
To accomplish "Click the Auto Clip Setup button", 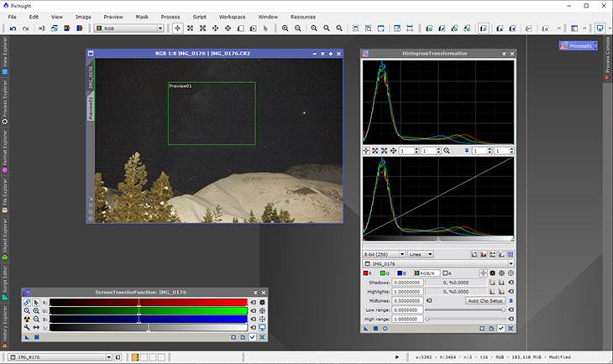I will tap(485, 300).
